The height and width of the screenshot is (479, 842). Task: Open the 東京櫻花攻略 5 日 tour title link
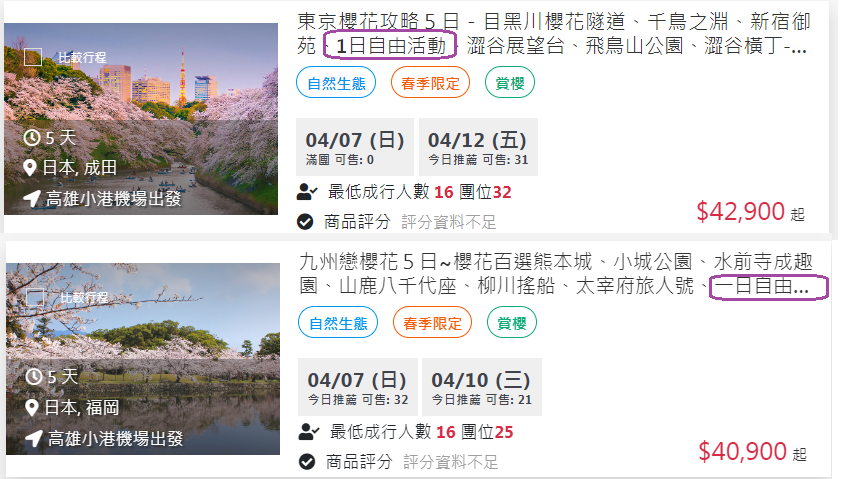553,33
